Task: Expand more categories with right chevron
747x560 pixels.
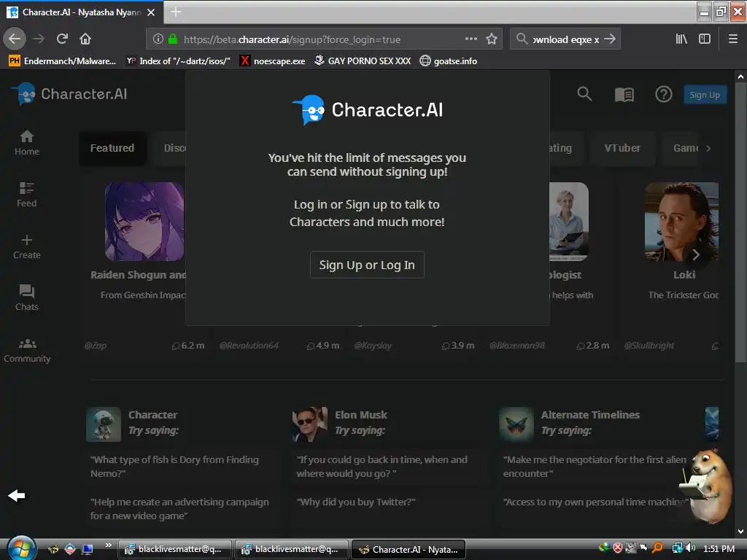Action: coord(708,148)
